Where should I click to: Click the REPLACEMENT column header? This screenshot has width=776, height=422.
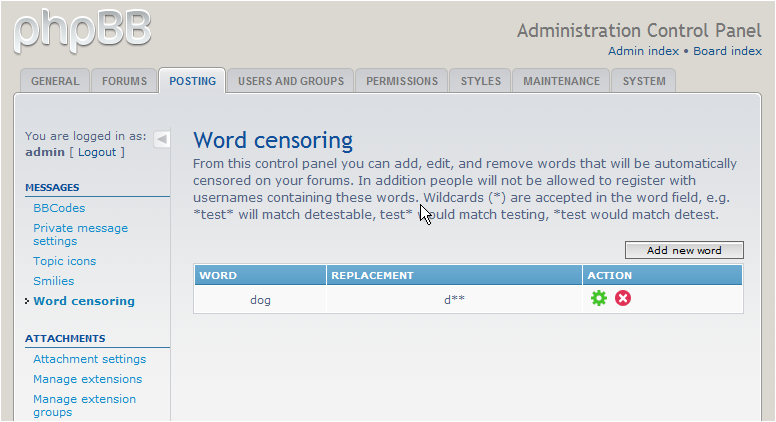pos(454,275)
